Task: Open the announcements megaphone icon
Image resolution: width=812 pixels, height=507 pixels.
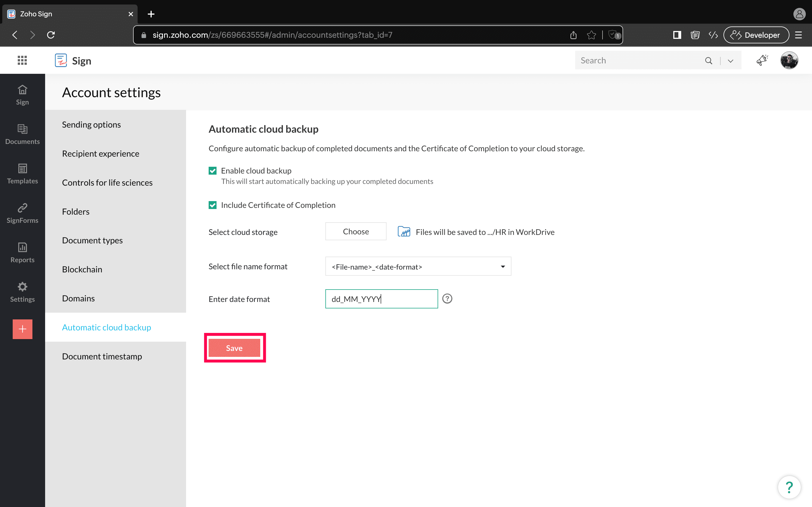Action: tap(762, 60)
